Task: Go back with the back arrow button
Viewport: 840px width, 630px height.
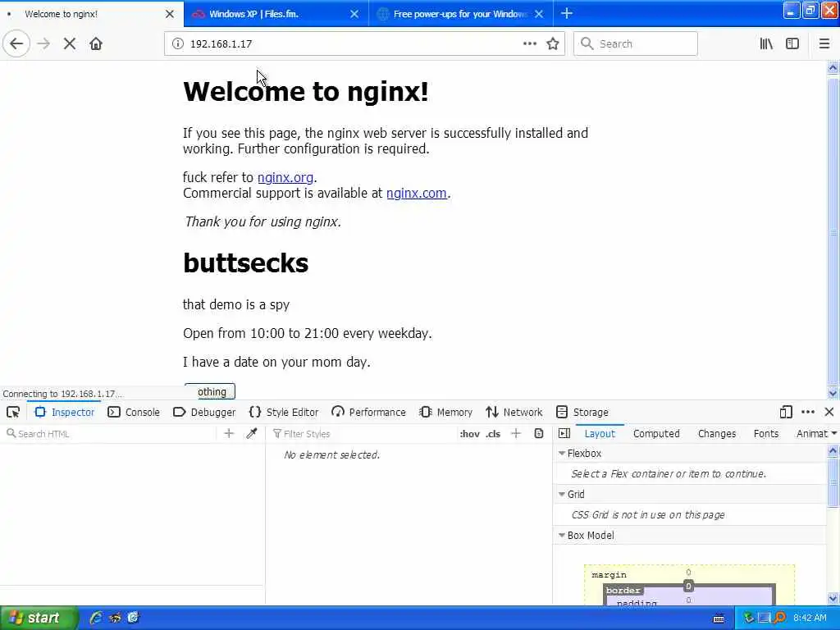Action: pyautogui.click(x=16, y=44)
